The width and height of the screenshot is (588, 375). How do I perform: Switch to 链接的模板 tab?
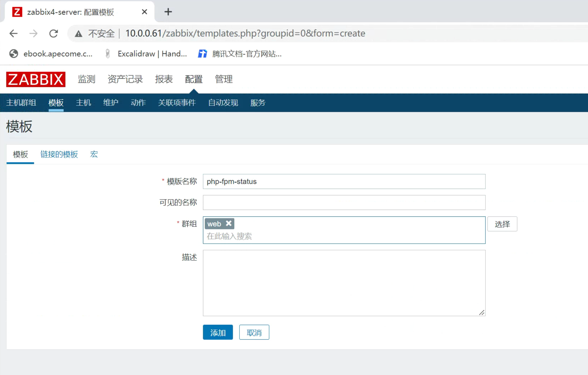tap(59, 154)
